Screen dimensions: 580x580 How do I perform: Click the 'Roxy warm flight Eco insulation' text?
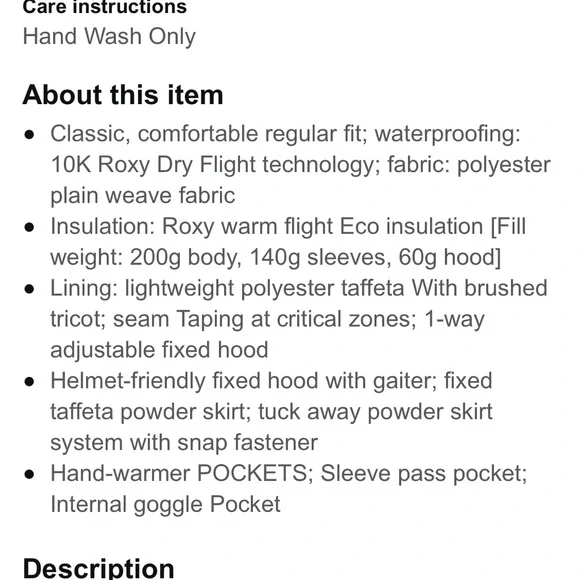click(x=323, y=226)
